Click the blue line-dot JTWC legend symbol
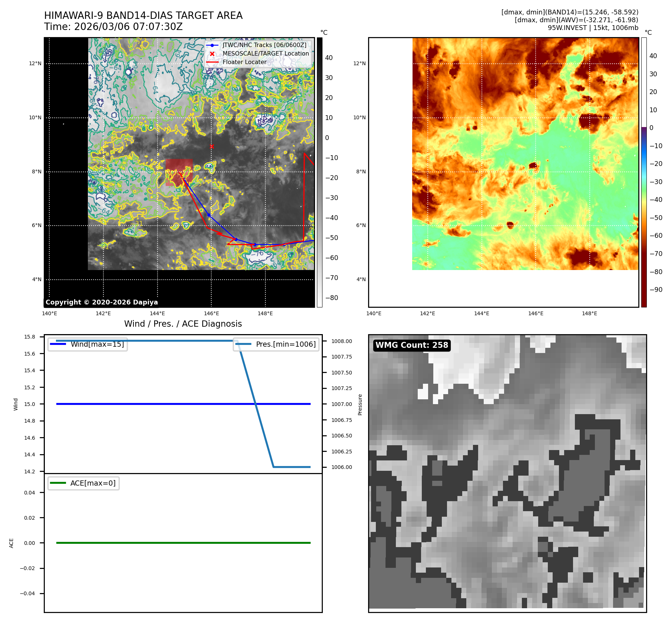 [x=212, y=45]
